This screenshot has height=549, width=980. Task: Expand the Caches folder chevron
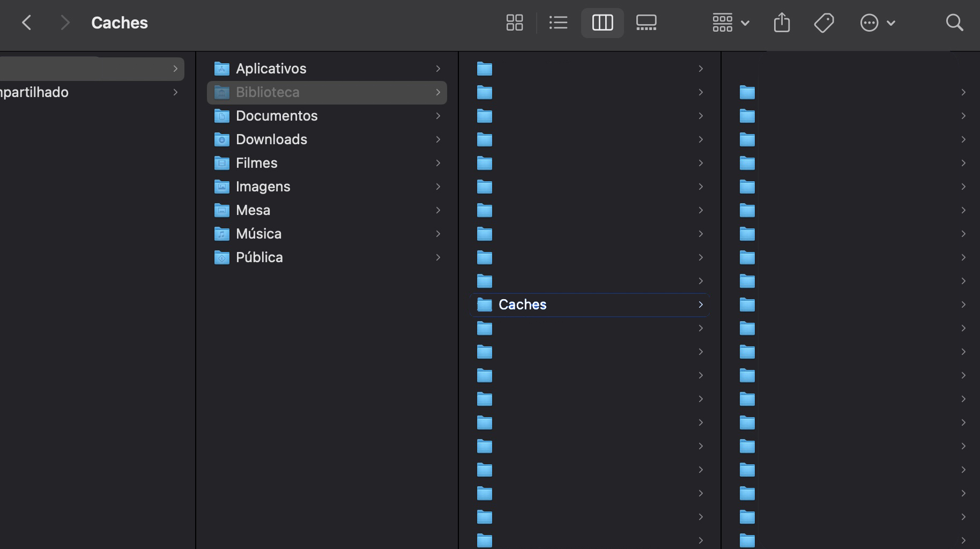700,305
